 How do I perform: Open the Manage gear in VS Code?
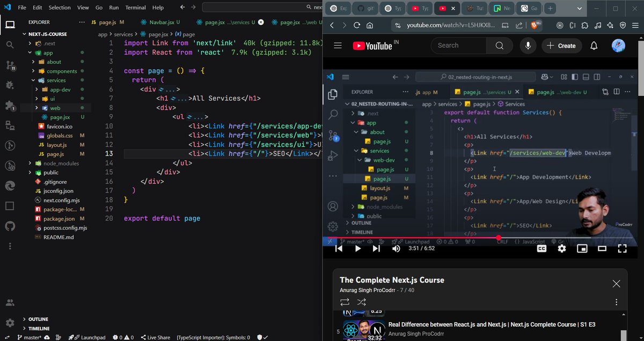click(10, 323)
